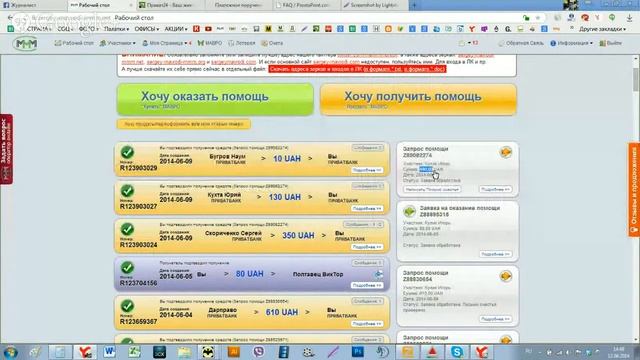Viewport: 640px width, 360px height.
Task: Open Adobe Illustrator from the taskbar
Action: pyautogui.click(x=233, y=352)
